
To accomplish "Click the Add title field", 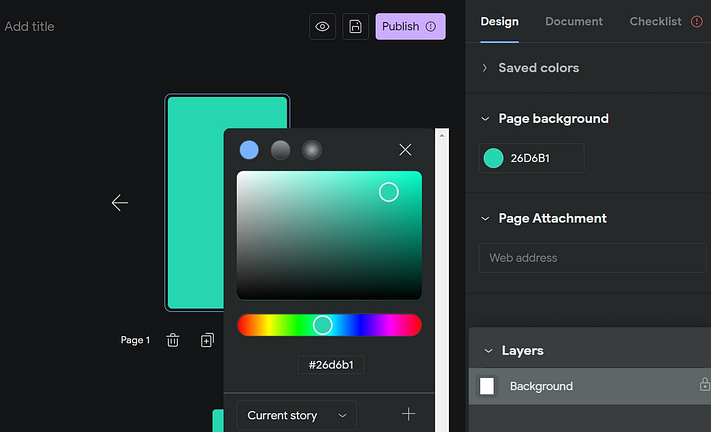I will pos(29,26).
